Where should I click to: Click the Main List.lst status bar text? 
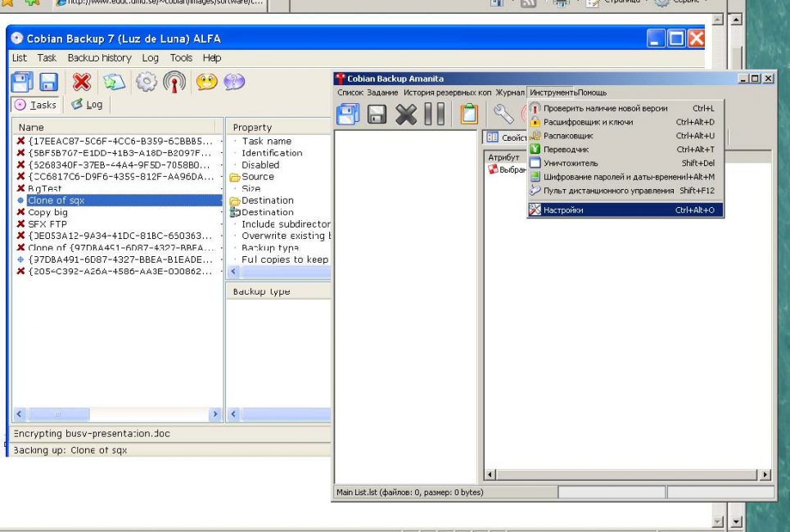[x=409, y=492]
